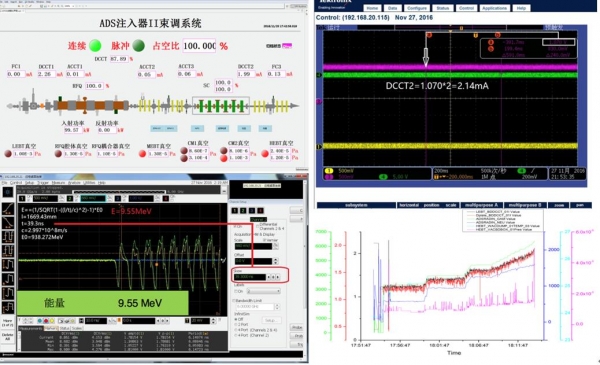
Task: Open the Applications menu in Tektronix page
Action: tap(494, 8)
